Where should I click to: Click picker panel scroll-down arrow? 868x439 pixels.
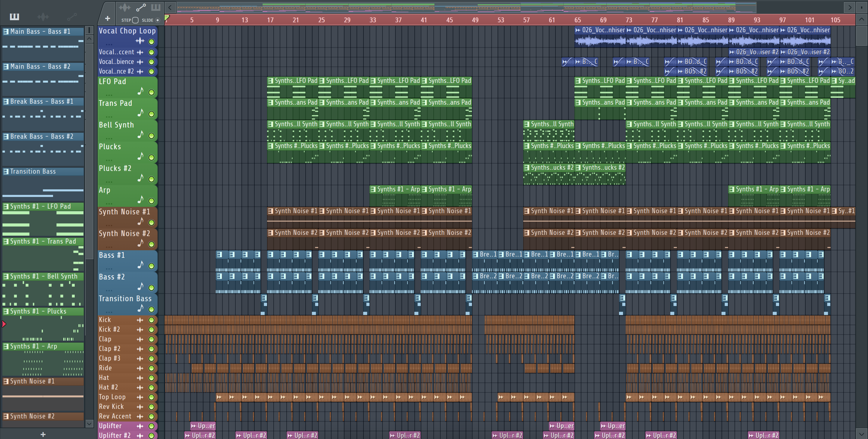pos(89,424)
